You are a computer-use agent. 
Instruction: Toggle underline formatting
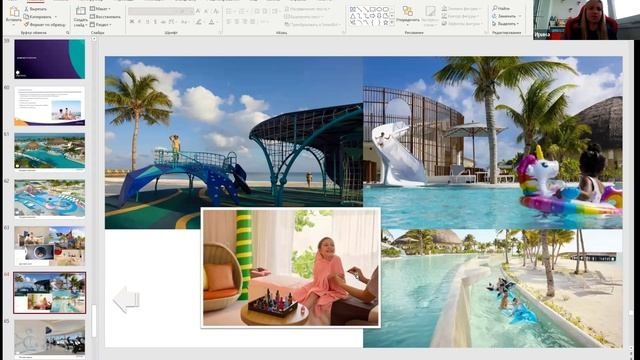coord(147,22)
